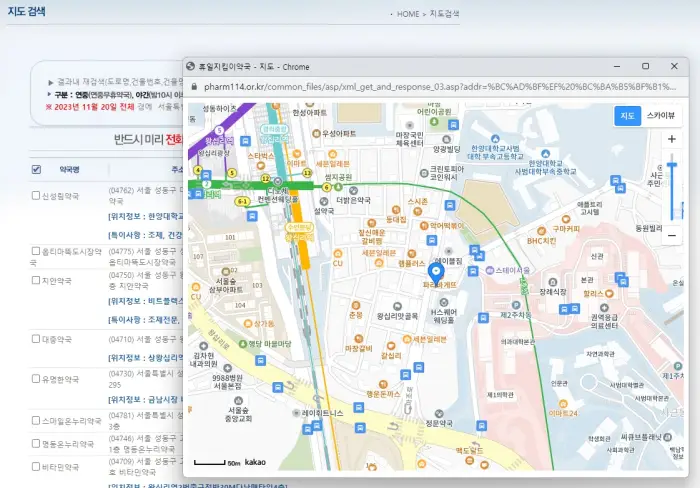Open 위치정보 : 비트플렉스 link under 지안약국
700x488 pixels.
click(146, 301)
